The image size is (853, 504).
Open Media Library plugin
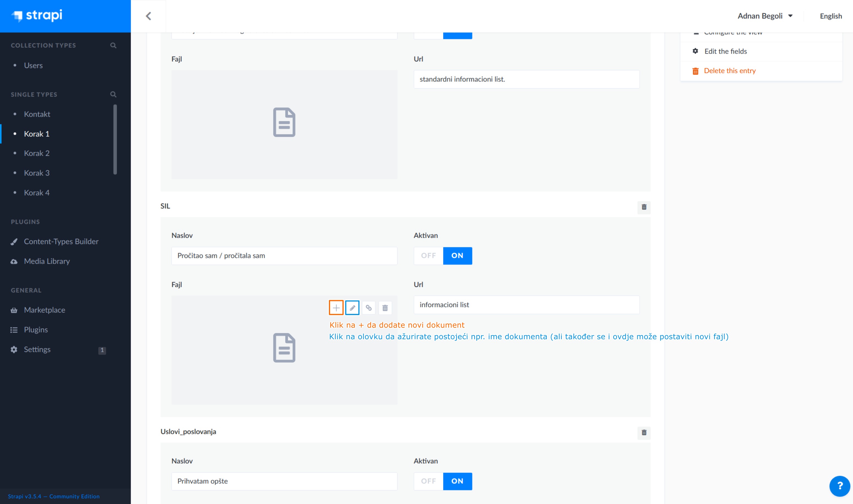tap(47, 261)
